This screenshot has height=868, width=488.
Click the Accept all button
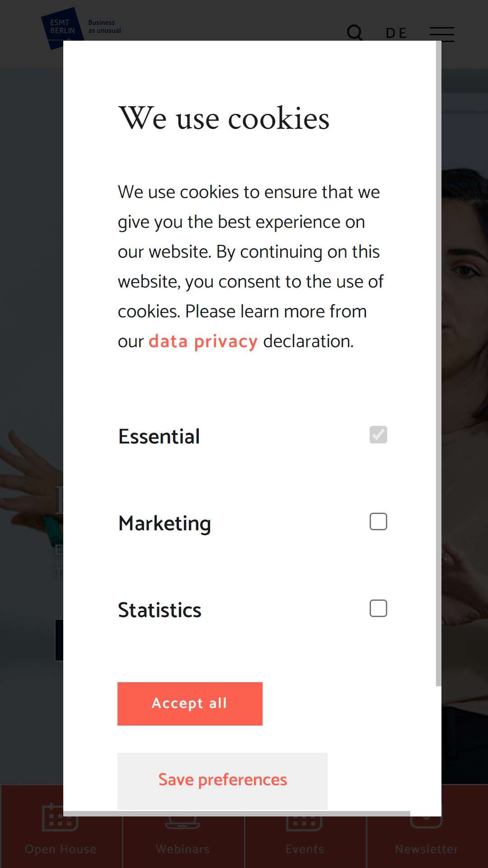190,703
